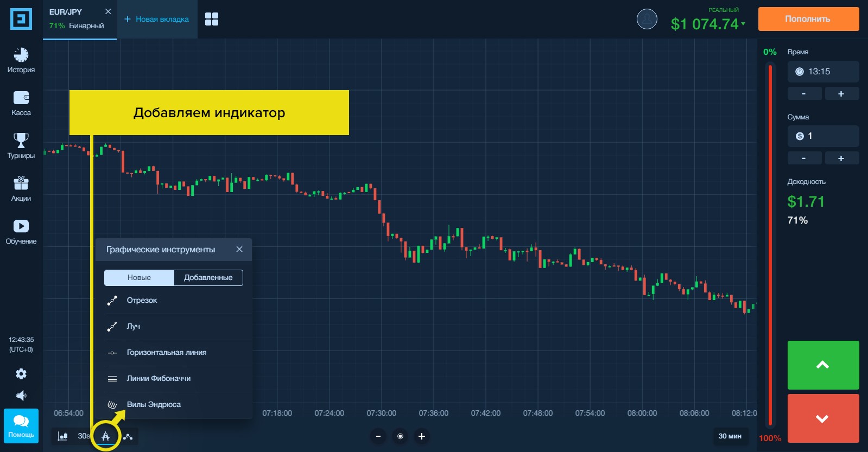Click the indicators icon in bottom toolbar
This screenshot has height=452, width=868.
(x=128, y=436)
